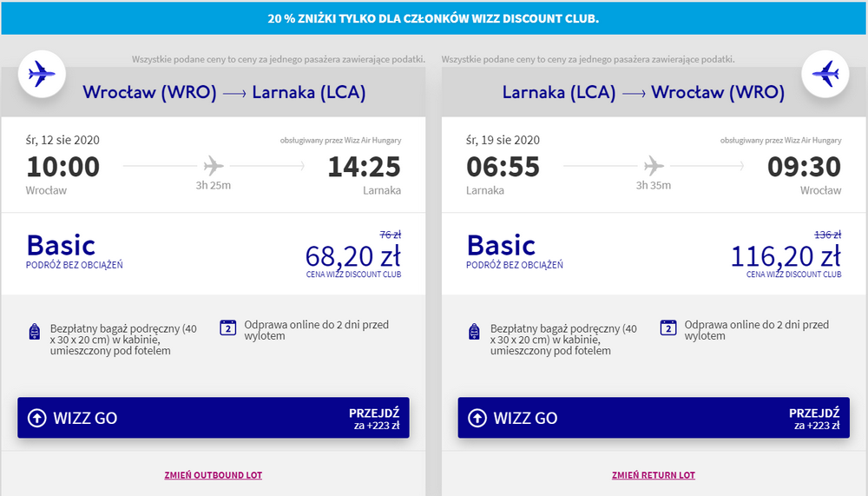The width and height of the screenshot is (868, 496).
Task: Upgrade return flight via PRZEJDŹ za +223 zł
Action: 814,419
